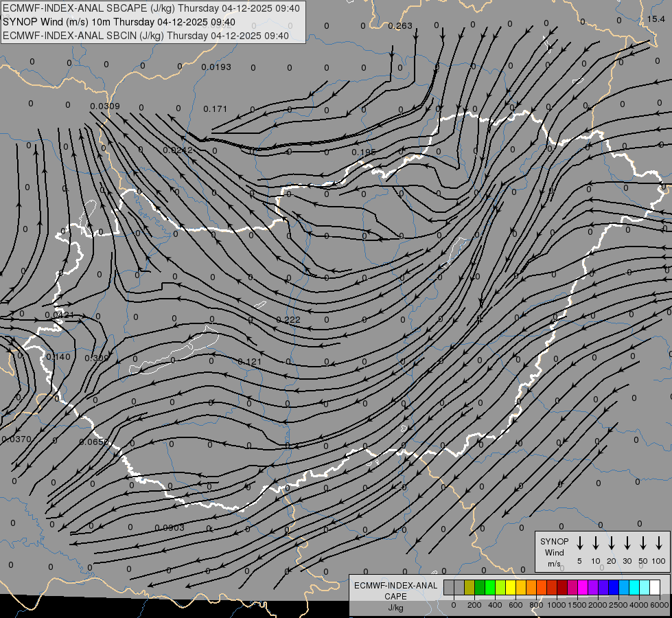Click the 0.222 value on the map

(288, 320)
